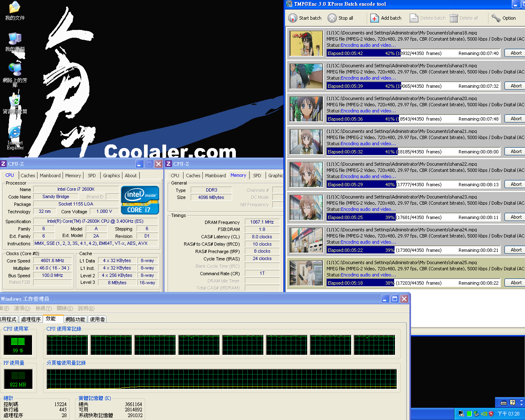
Task: Select the Internet Explorer desktop icon
Action: (15, 138)
